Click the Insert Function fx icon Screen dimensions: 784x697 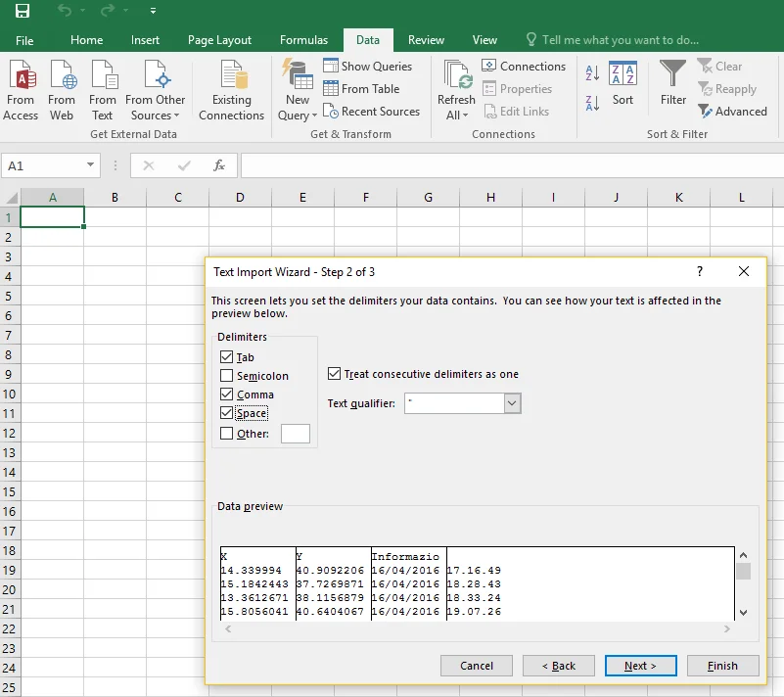[x=219, y=165]
